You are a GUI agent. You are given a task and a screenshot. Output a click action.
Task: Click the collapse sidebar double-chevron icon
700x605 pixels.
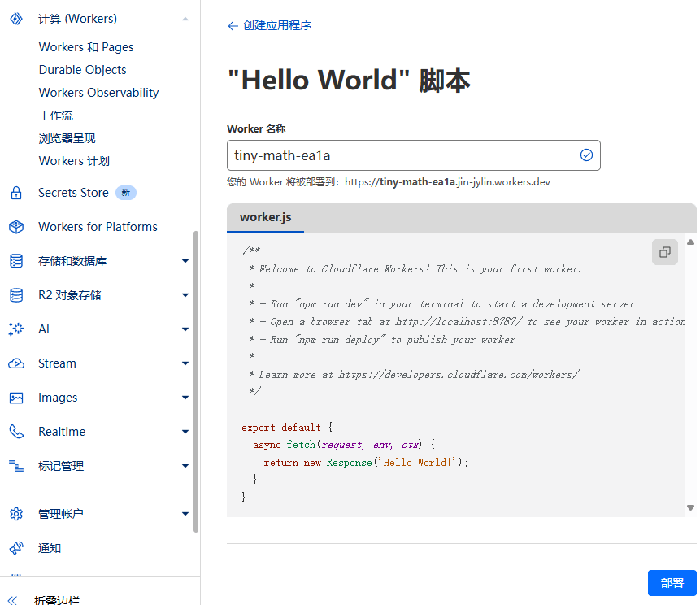pyautogui.click(x=12, y=600)
